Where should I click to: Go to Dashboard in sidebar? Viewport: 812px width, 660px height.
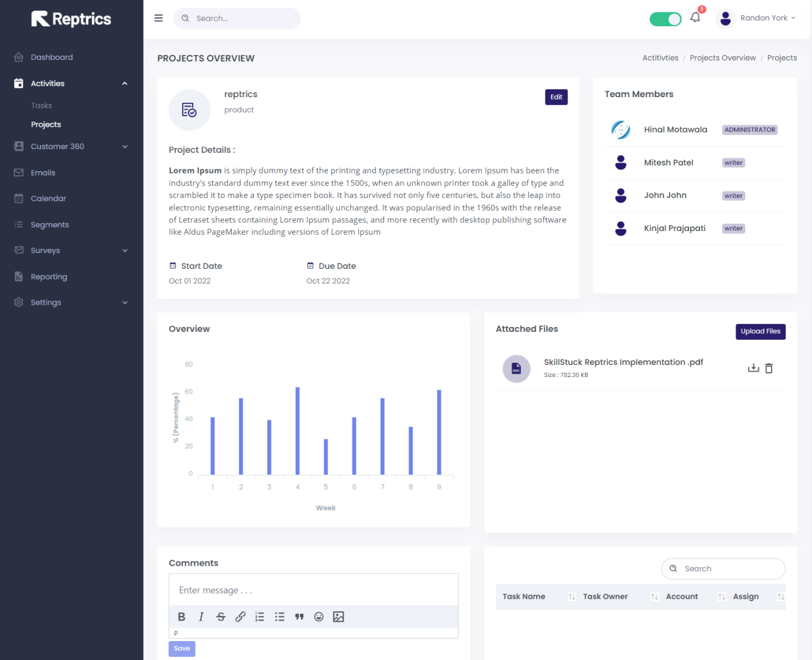(51, 57)
